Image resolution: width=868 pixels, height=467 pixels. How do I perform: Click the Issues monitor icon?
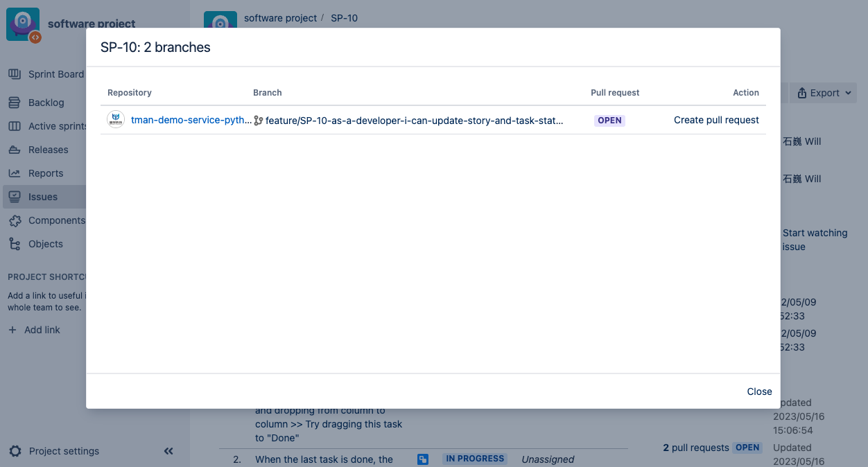14,197
